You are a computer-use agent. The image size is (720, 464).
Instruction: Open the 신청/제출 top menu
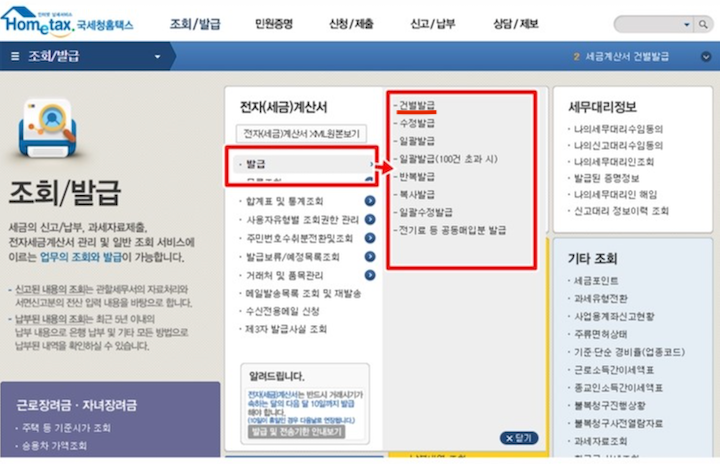click(x=351, y=24)
